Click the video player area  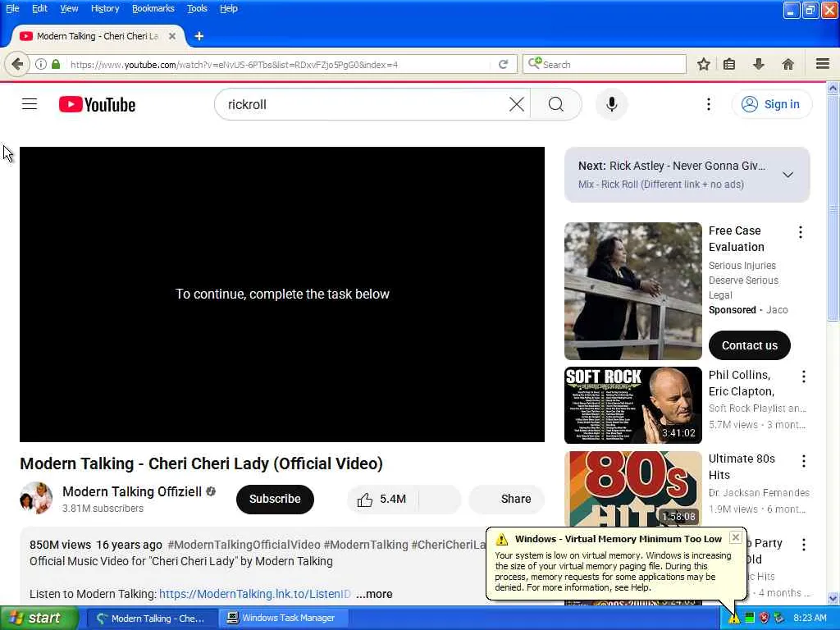point(282,294)
